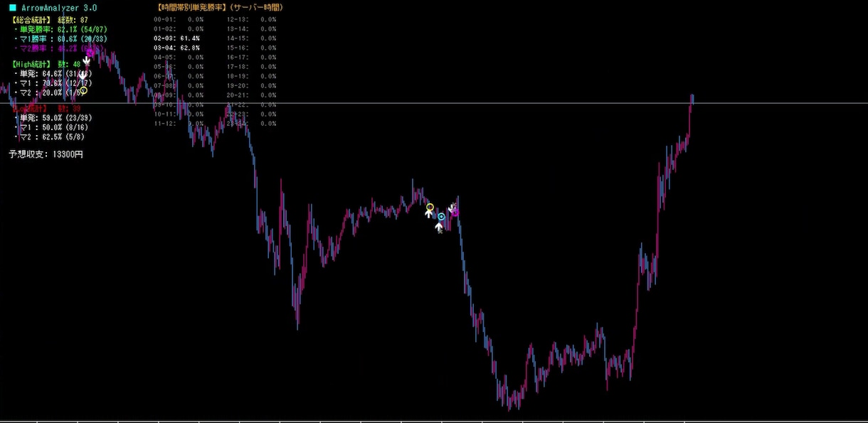Click the 予想収支: 13300円 text

pyautogui.click(x=46, y=154)
